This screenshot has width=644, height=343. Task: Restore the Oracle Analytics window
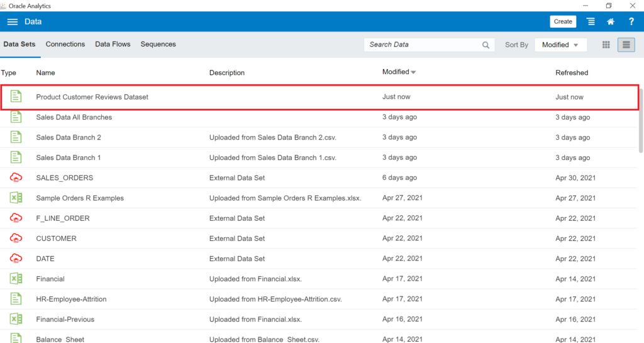[x=609, y=6]
